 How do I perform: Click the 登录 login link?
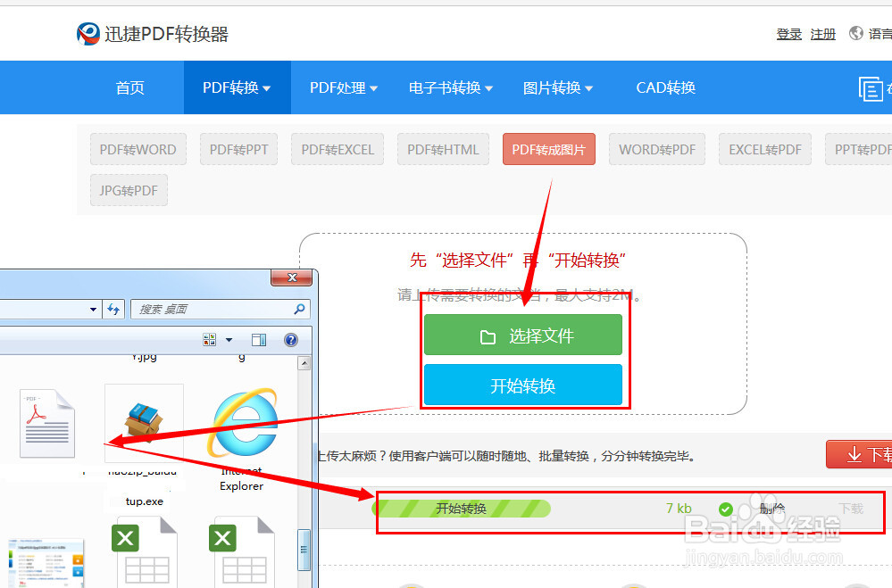789,34
